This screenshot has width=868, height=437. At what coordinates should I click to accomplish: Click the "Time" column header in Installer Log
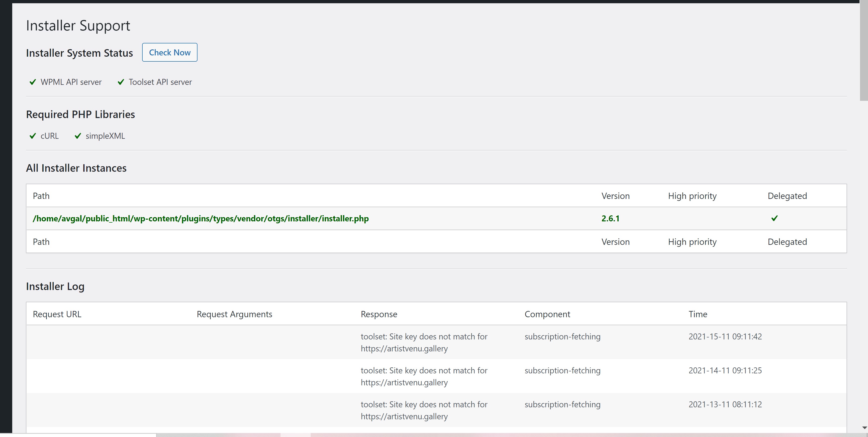[x=698, y=314]
